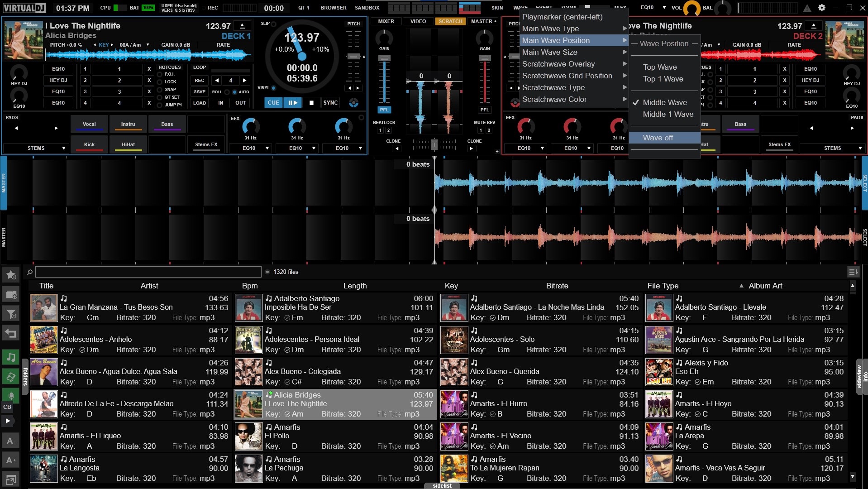The height and width of the screenshot is (489, 868).
Task: Expand Main Wave Size submenu
Action: [574, 52]
